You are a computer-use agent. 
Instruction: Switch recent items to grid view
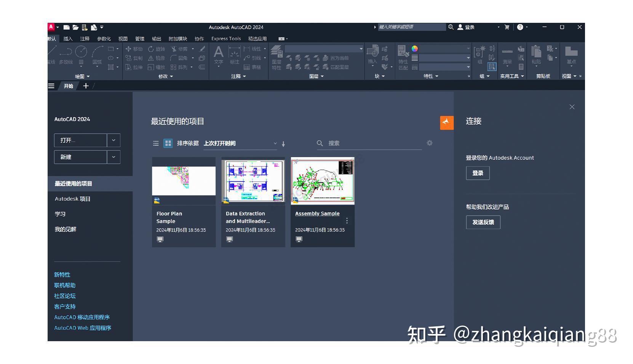click(168, 143)
